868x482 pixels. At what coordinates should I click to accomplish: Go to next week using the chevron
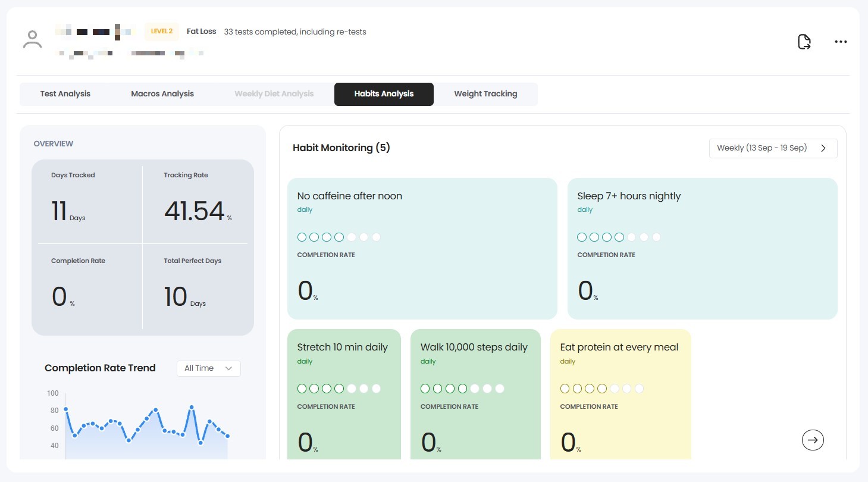coord(823,148)
